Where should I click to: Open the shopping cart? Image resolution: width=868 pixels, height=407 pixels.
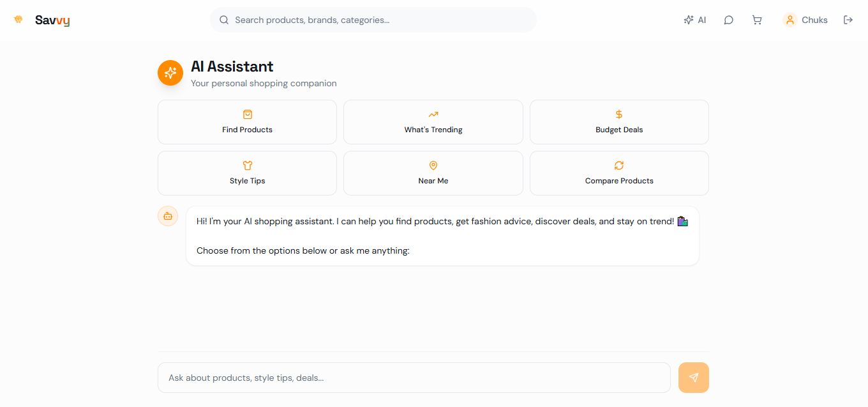(x=757, y=20)
